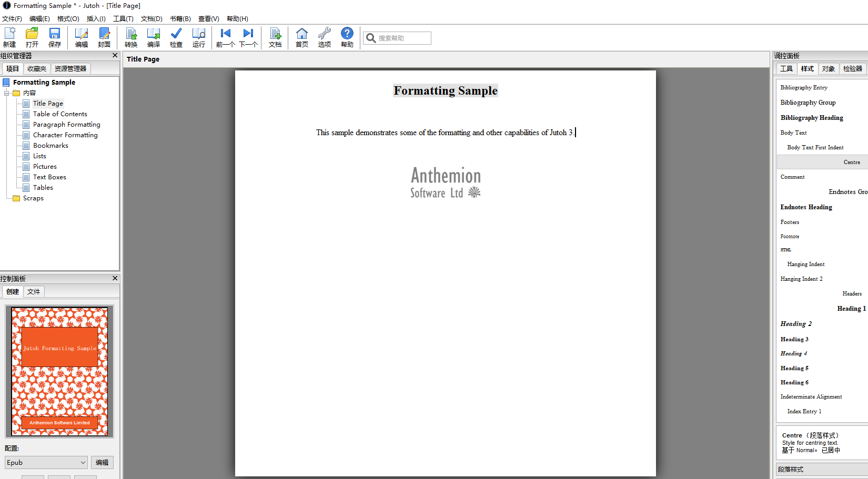This screenshot has width=868, height=479.
Task: Open Bookmarks document in tree
Action: [51, 146]
